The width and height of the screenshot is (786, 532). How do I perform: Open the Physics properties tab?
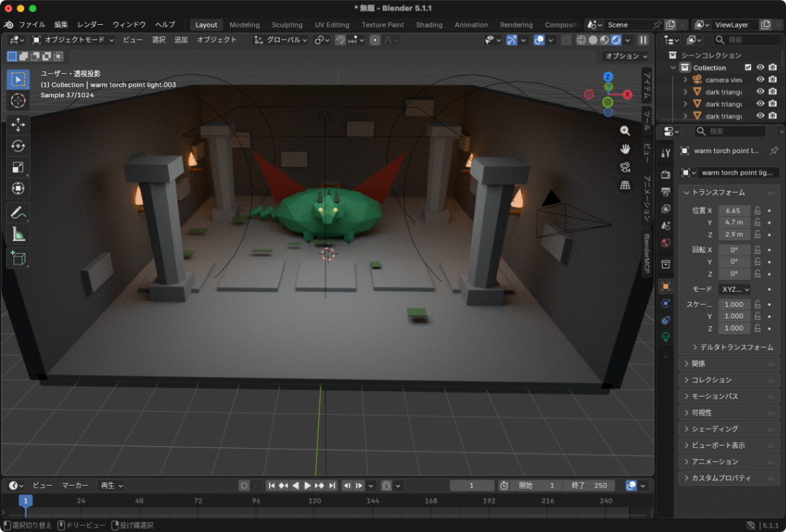pyautogui.click(x=666, y=303)
